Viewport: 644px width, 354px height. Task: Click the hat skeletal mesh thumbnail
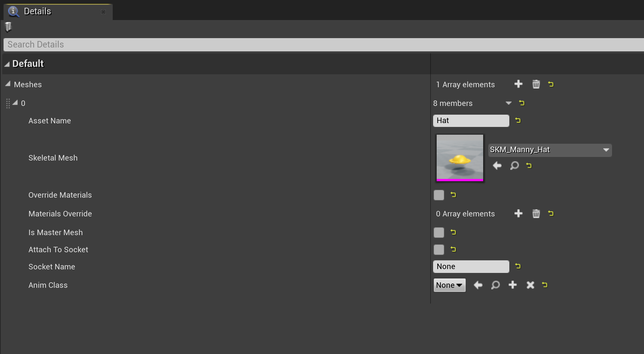tap(460, 158)
